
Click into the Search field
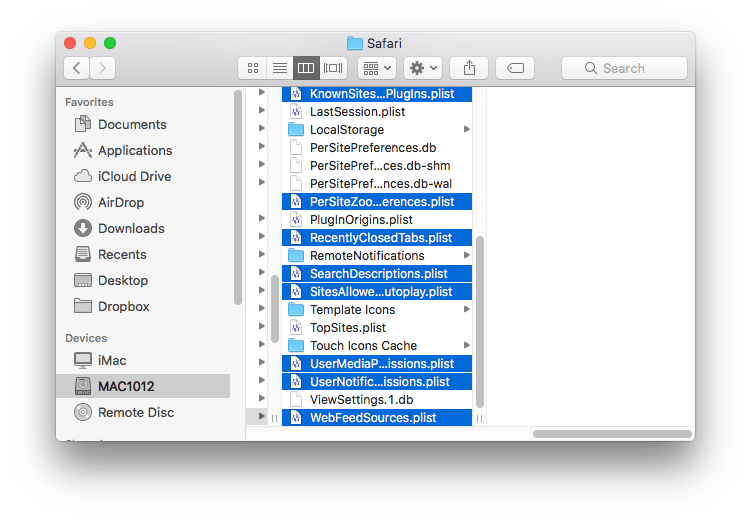624,68
